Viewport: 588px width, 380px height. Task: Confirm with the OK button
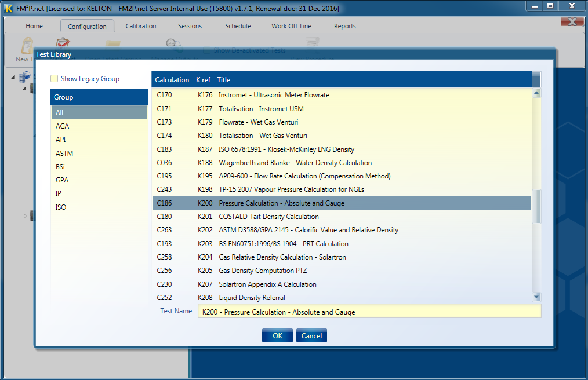pyautogui.click(x=277, y=336)
